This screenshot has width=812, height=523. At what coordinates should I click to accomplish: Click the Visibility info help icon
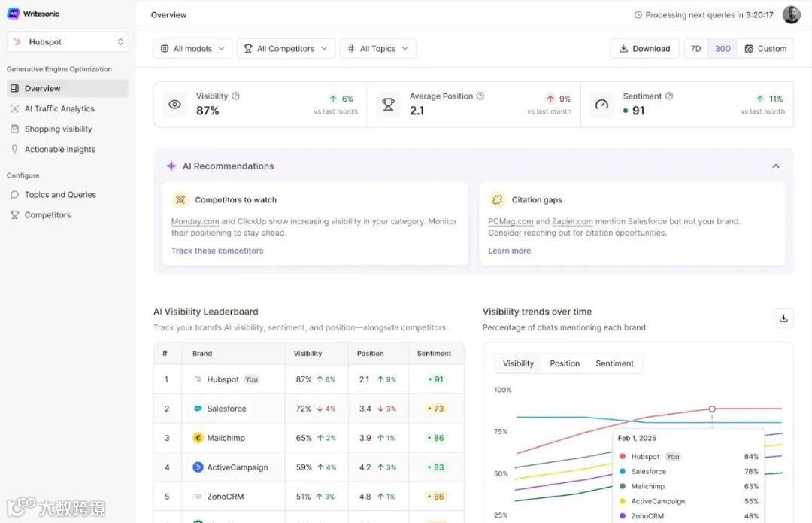click(x=235, y=96)
